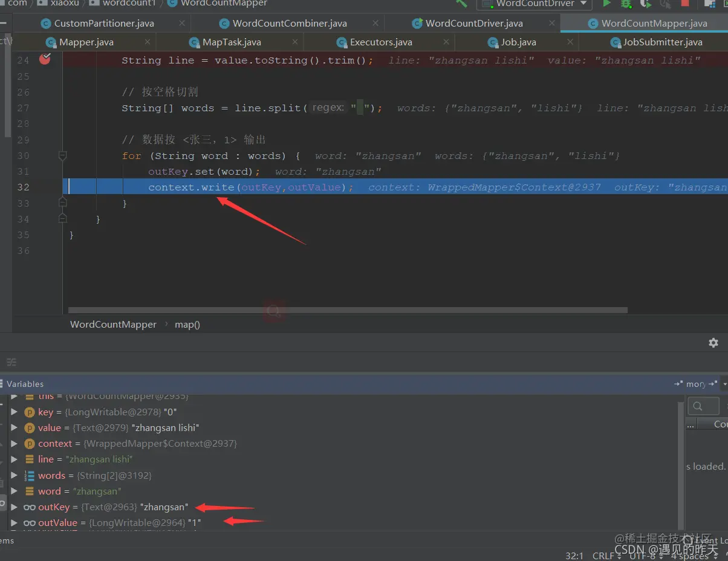This screenshot has width=728, height=561.
Task: Click the restore layout icon in debug toolbar
Action: [x=11, y=362]
